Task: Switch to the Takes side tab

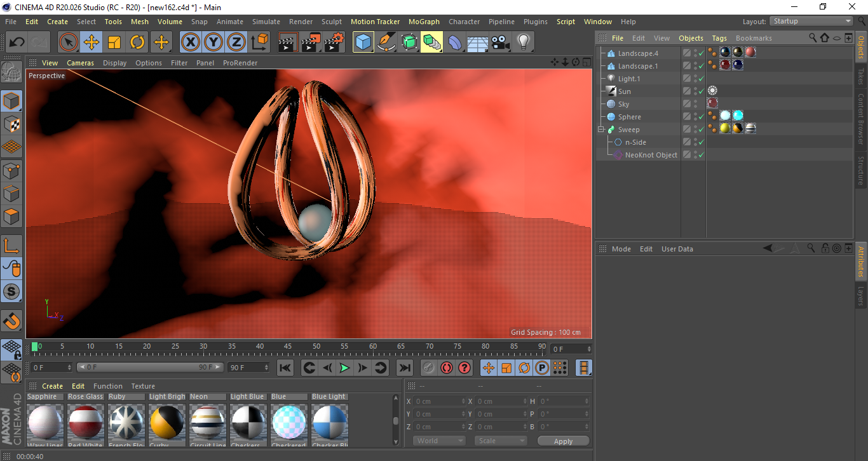Action: (861, 76)
